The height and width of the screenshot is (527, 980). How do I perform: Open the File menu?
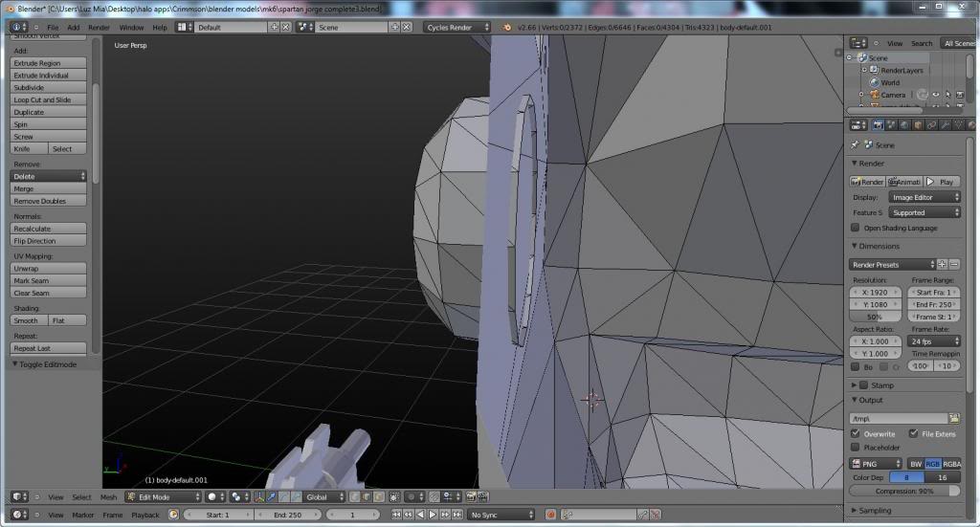[x=53, y=28]
